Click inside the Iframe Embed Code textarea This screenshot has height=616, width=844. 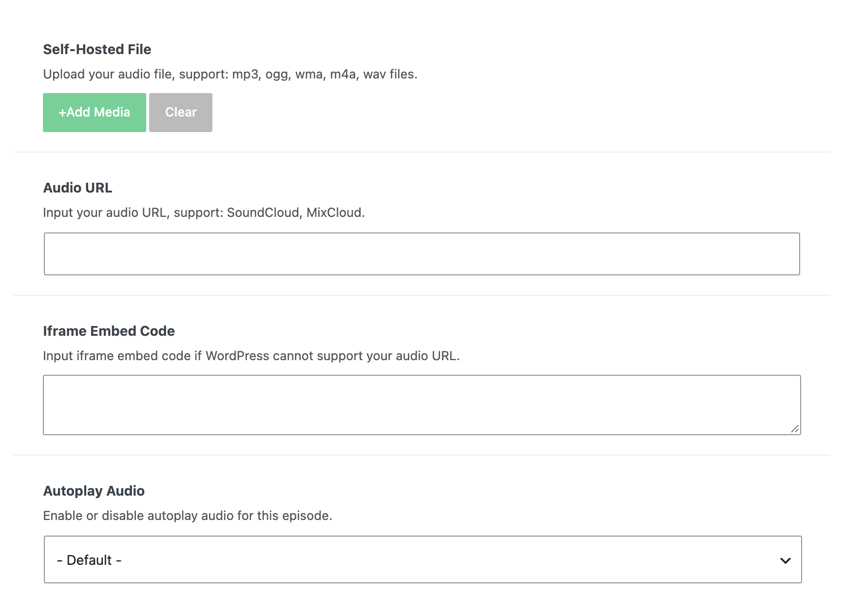click(422, 405)
